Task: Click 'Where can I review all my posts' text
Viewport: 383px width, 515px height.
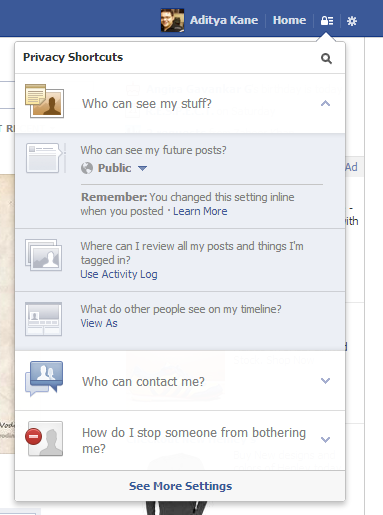Action: tap(192, 253)
